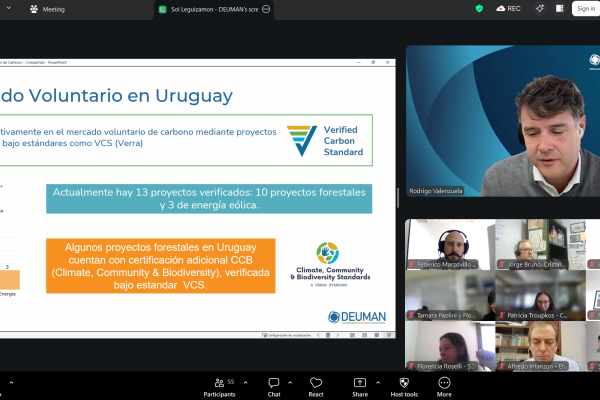Open the React heart menu
The height and width of the screenshot is (400, 600).
pos(316,387)
